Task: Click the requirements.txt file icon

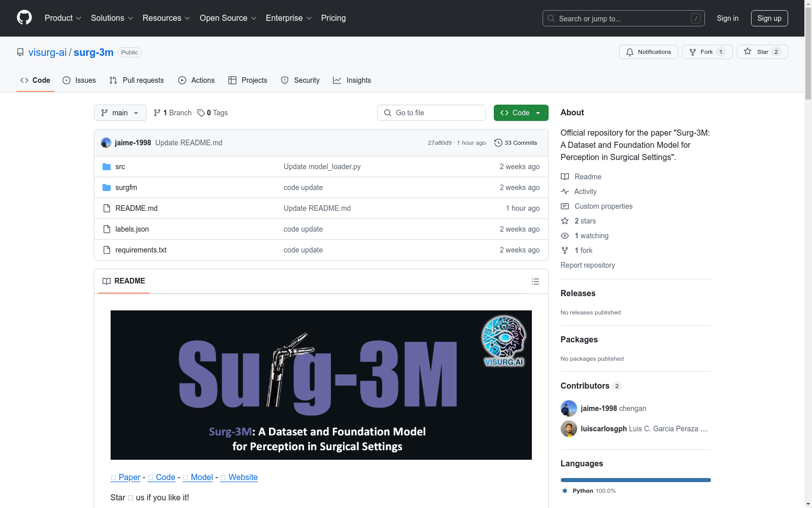Action: coord(107,250)
